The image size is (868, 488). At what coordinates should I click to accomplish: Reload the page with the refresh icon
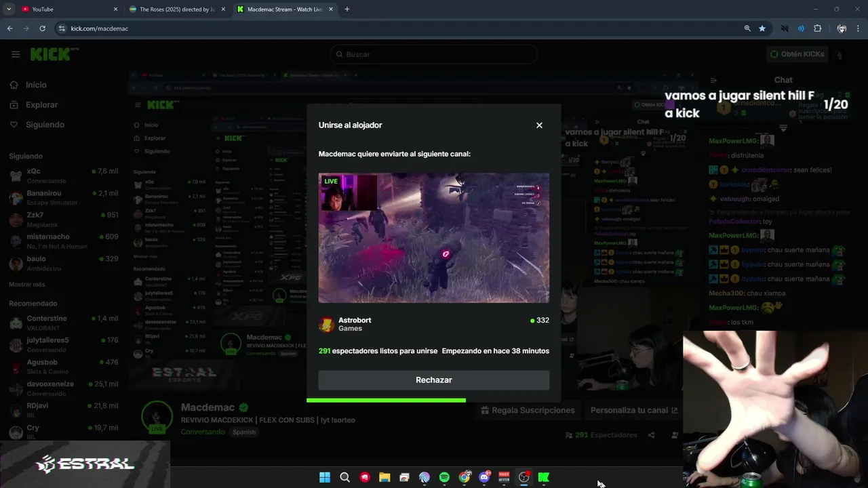coord(42,28)
